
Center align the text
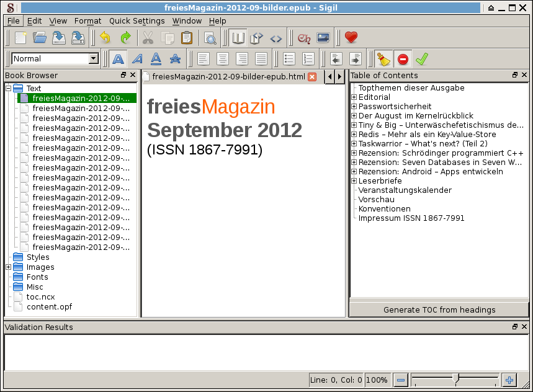point(222,59)
